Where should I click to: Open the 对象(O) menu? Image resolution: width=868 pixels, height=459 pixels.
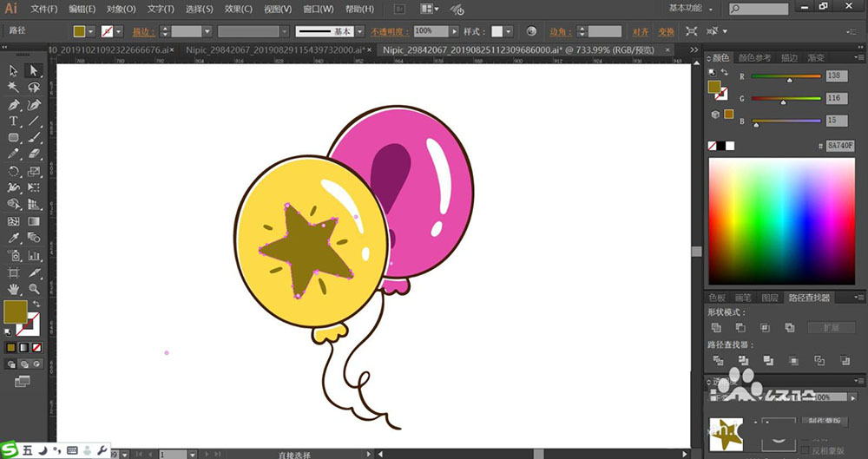point(122,9)
